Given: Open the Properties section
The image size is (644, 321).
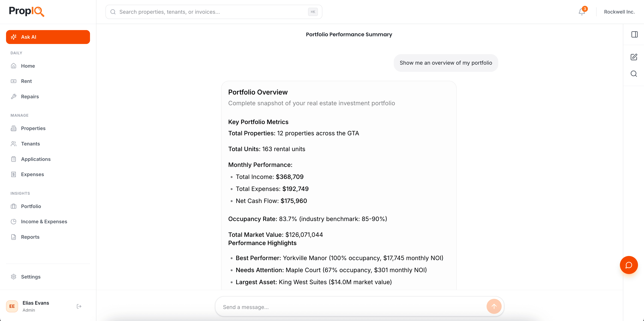Looking at the screenshot, I should (x=33, y=128).
